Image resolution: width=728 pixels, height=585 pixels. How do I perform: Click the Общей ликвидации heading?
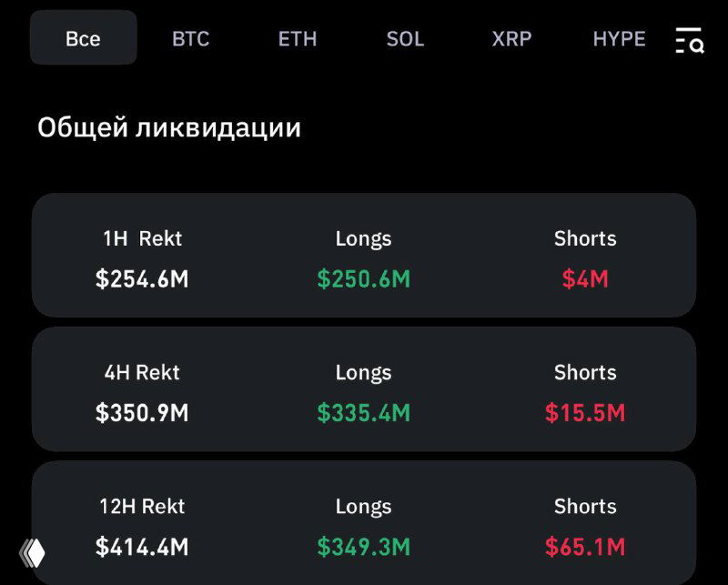169,127
